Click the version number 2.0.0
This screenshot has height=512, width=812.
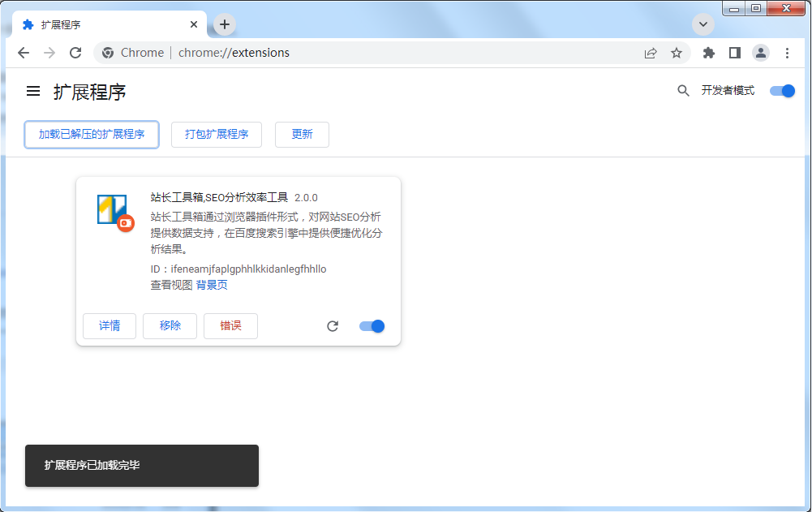click(x=306, y=198)
